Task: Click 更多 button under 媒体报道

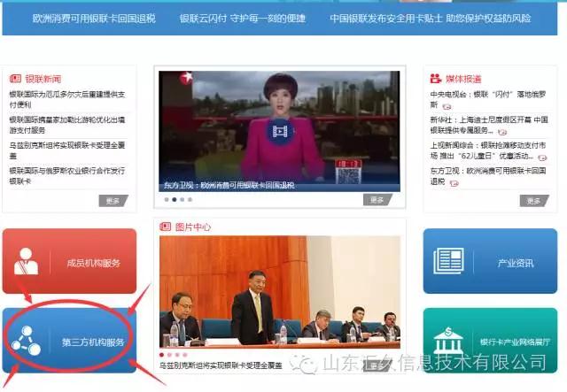Action: [534, 201]
